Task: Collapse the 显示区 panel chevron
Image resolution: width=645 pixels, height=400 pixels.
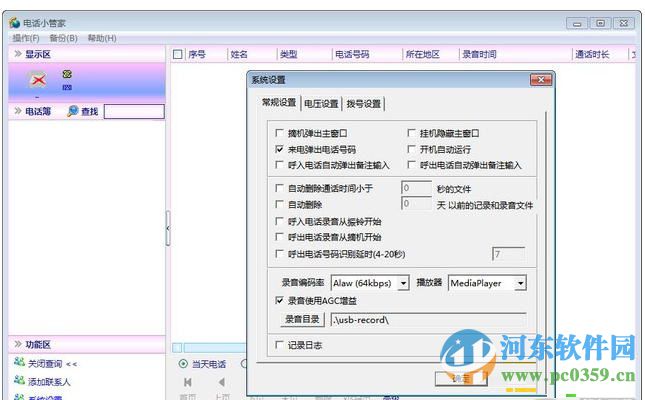Action: coord(18,53)
